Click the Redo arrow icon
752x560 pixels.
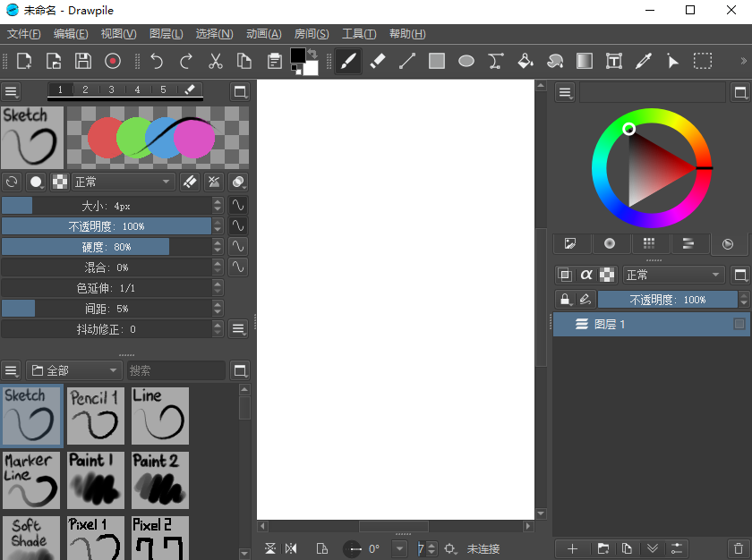coord(186,62)
